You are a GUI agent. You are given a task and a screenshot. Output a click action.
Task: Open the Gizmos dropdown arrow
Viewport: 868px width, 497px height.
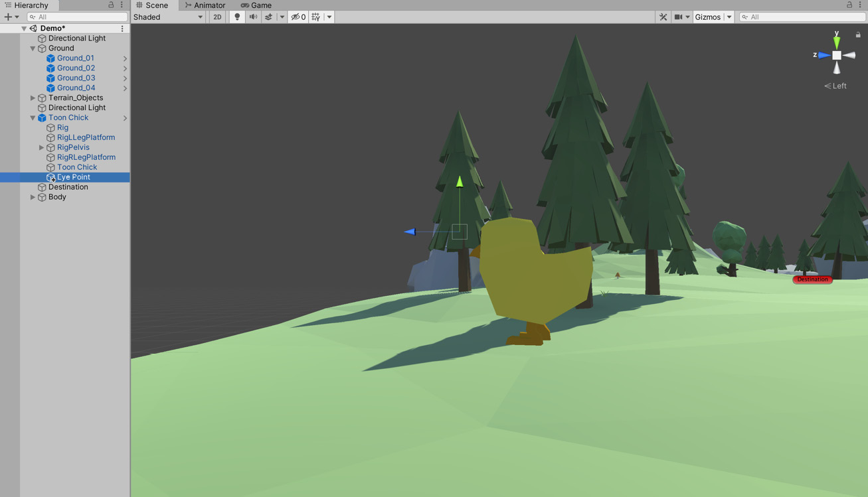click(729, 17)
